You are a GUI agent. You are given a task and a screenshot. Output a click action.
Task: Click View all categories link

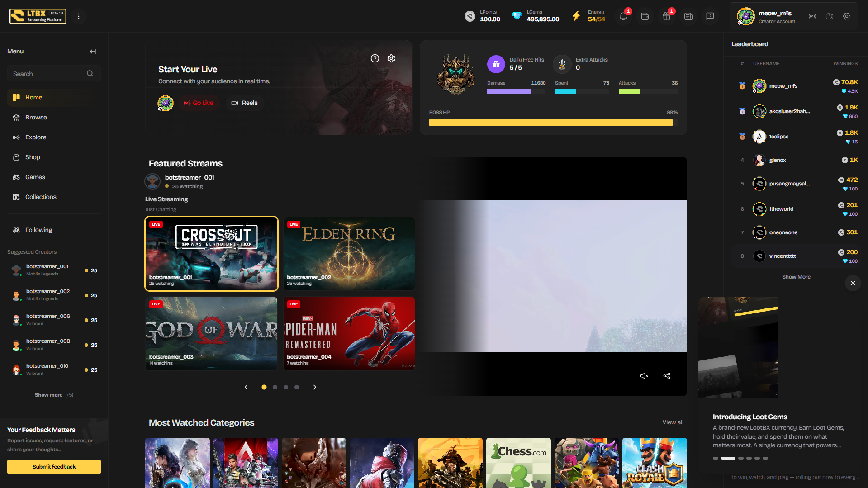coord(673,422)
